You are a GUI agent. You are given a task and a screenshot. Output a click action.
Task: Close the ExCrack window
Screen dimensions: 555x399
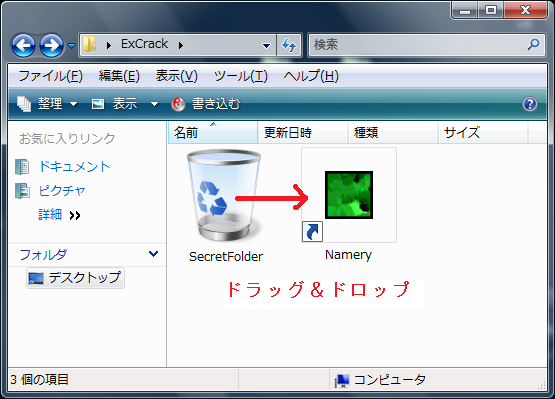[525, 10]
